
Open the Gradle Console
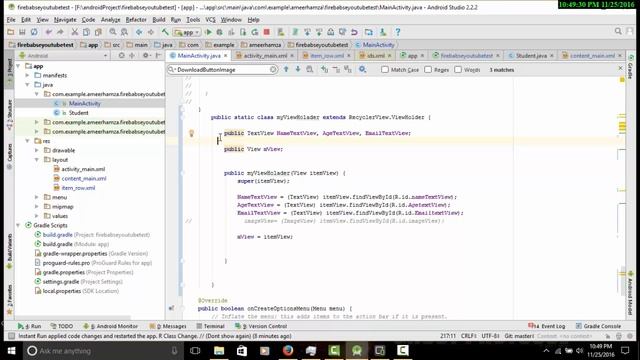(598, 326)
